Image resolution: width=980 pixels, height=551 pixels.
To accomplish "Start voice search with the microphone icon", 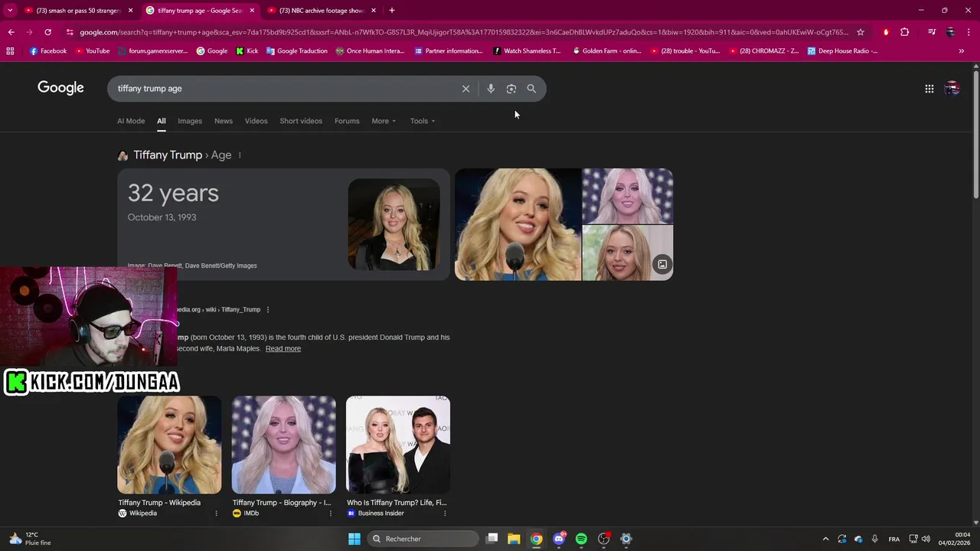I will tap(491, 89).
